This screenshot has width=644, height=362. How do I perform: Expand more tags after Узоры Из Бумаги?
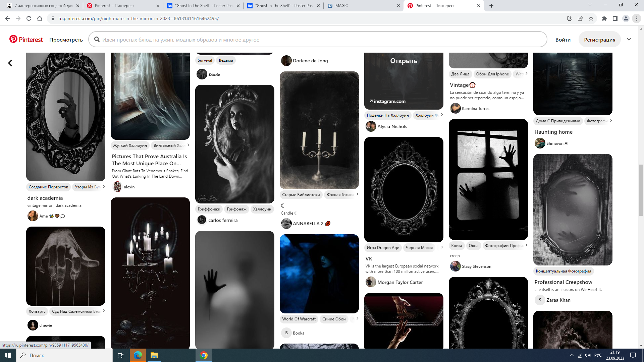tap(104, 186)
